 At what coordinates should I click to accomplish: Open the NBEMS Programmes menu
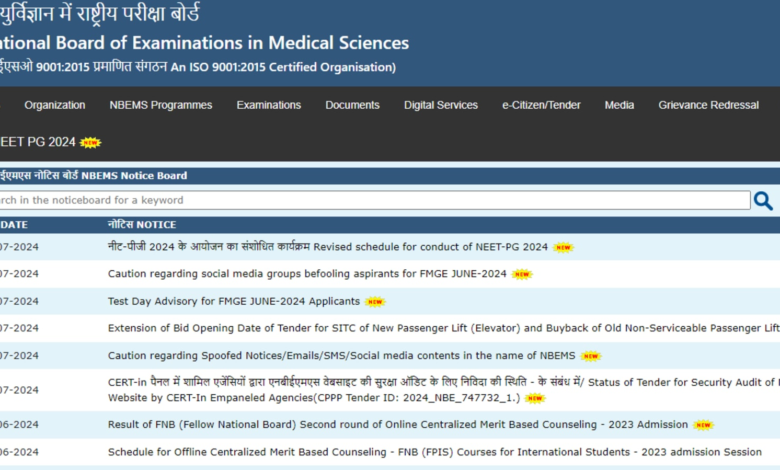161,105
